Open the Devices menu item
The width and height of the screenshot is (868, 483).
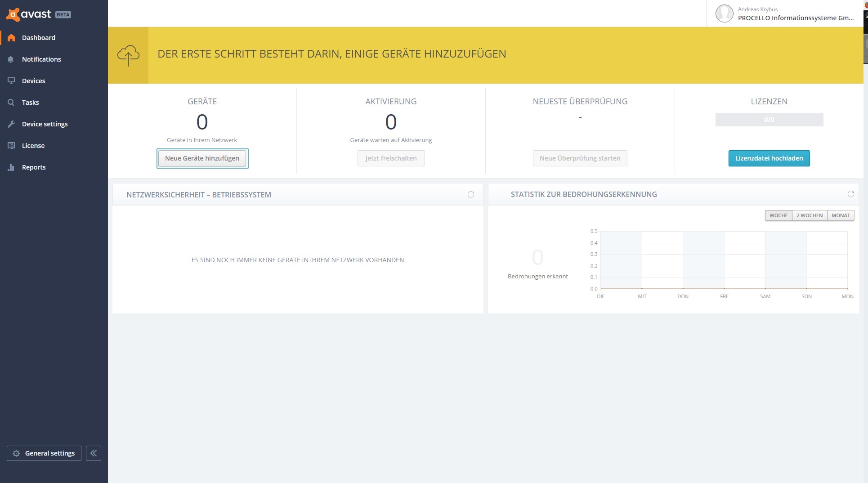click(54, 81)
